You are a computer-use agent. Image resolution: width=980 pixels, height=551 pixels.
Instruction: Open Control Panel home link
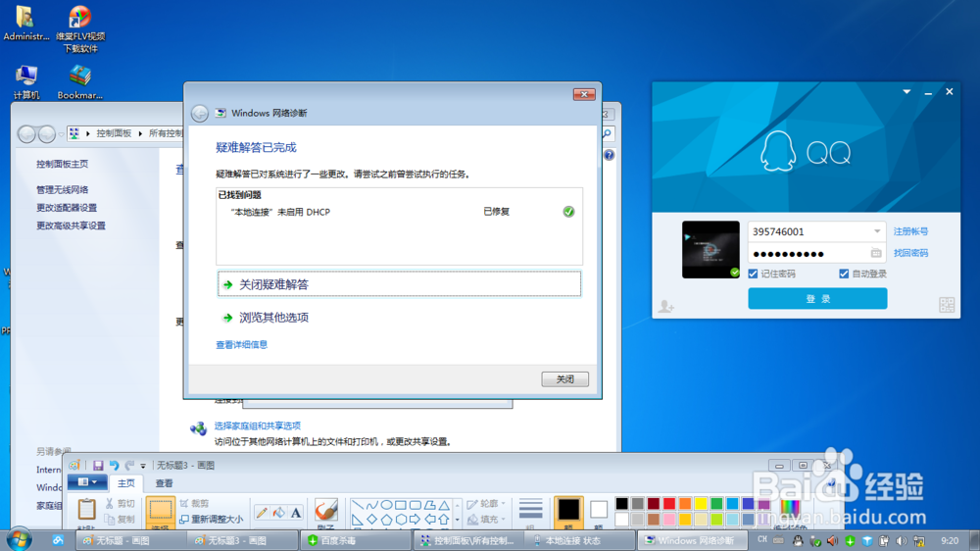63,164
